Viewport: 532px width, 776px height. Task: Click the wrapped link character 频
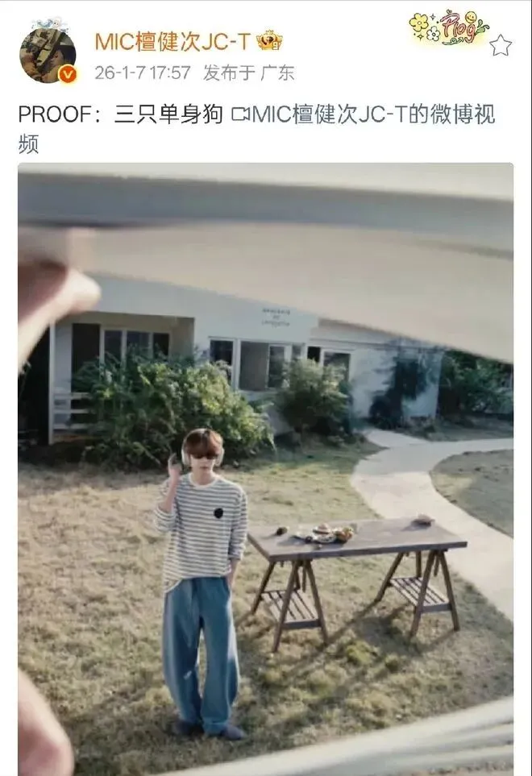(28, 144)
